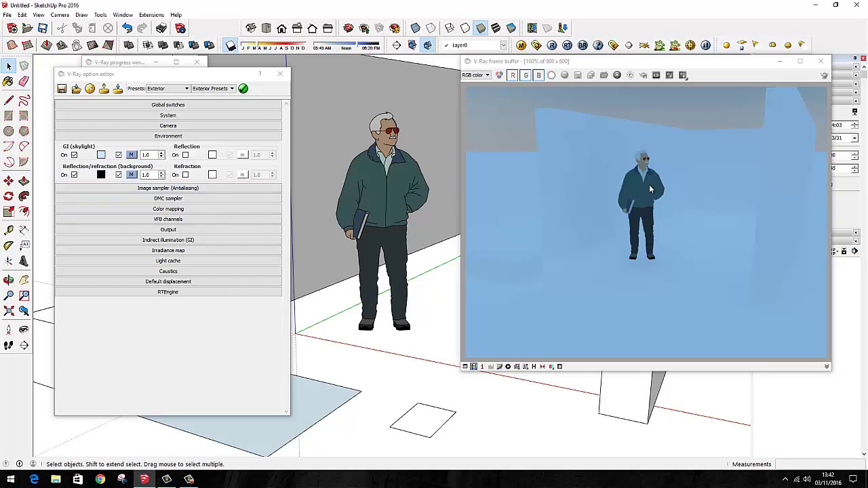Enable Refraction On checkbox

tap(185, 175)
